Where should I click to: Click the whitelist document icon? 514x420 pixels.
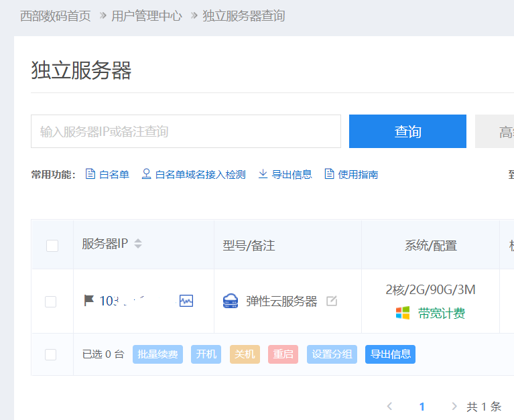pyautogui.click(x=90, y=174)
